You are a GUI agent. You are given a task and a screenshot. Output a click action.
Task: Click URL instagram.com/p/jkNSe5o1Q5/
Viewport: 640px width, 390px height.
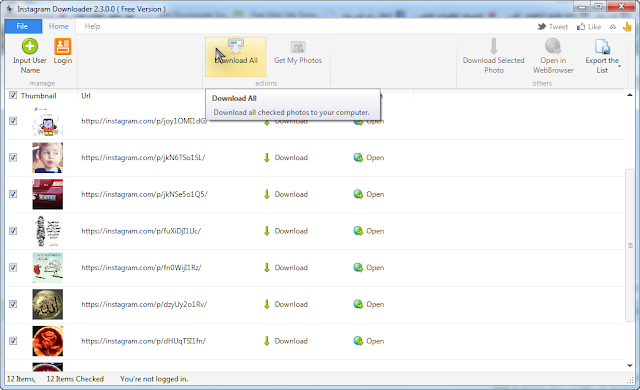click(x=144, y=194)
